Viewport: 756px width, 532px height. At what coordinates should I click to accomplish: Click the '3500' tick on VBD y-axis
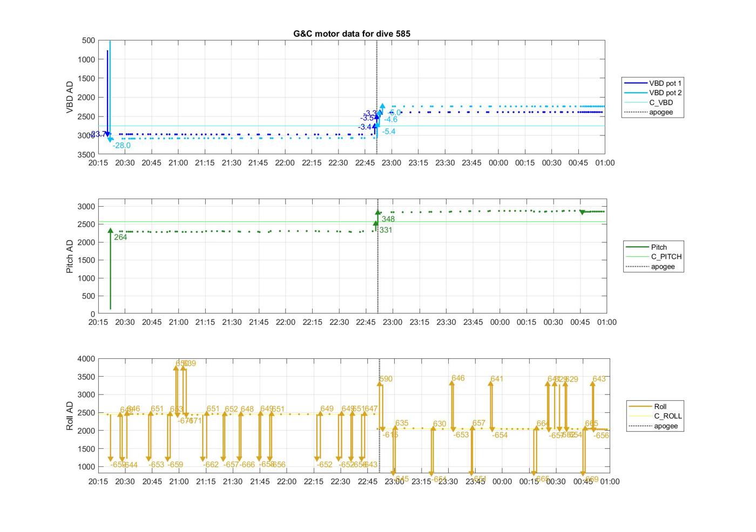[x=86, y=154]
